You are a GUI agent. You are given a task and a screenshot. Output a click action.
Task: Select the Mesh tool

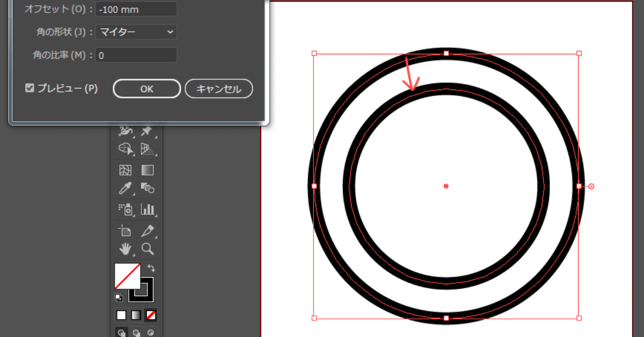pos(125,170)
